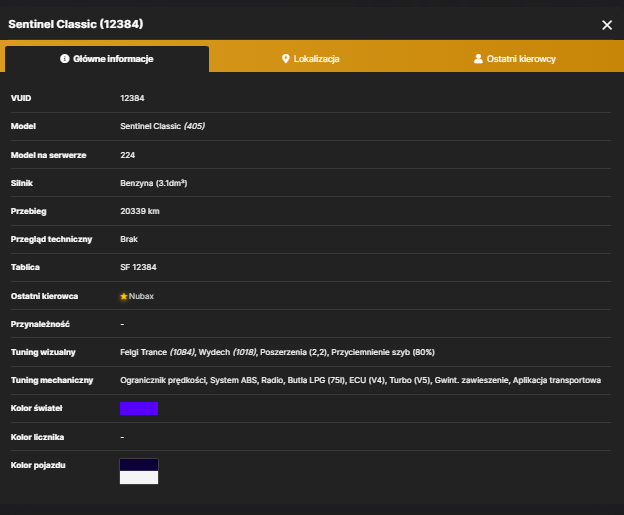Click the Ostatni kierowca row label
This screenshot has height=515, width=624.
(x=44, y=296)
